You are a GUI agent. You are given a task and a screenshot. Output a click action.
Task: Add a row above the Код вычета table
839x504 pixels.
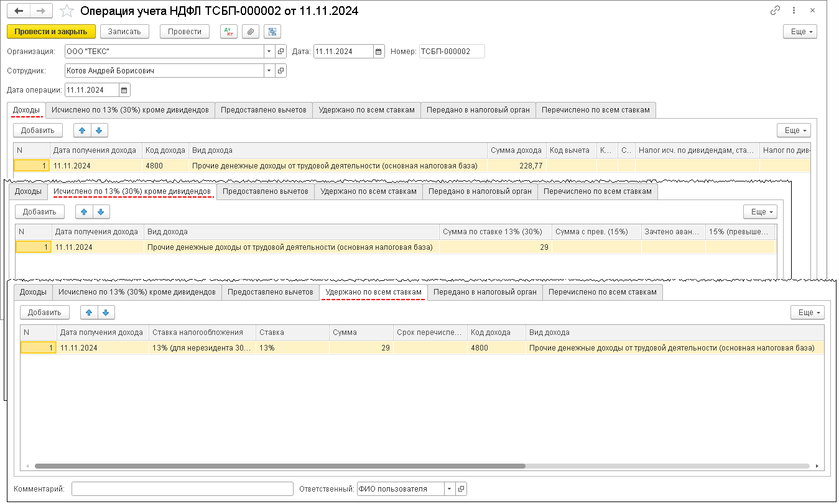38,131
